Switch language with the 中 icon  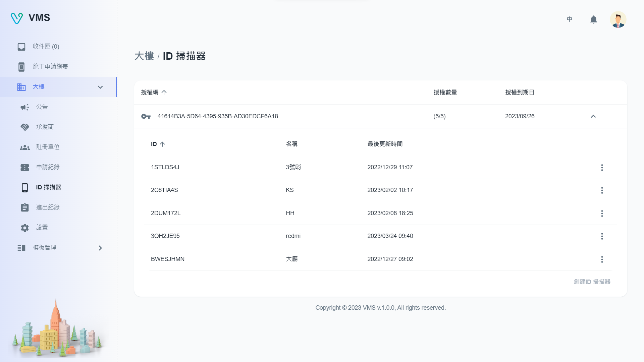(569, 19)
